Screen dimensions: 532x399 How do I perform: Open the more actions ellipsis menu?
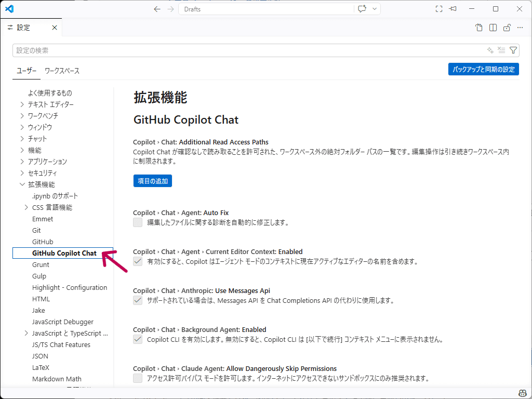click(x=520, y=28)
